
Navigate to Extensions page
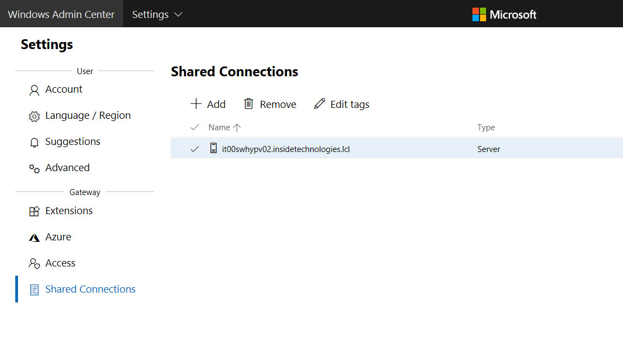pyautogui.click(x=69, y=211)
